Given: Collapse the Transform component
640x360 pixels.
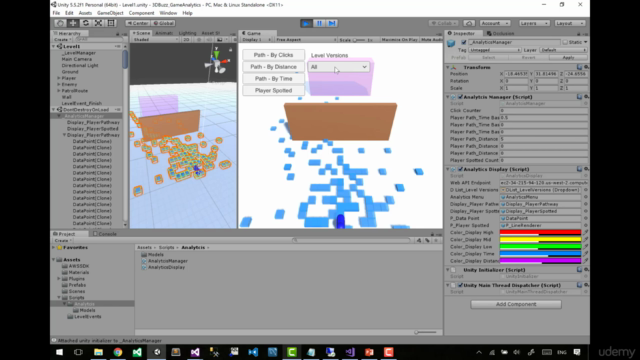Looking at the screenshot, I should point(448,67).
